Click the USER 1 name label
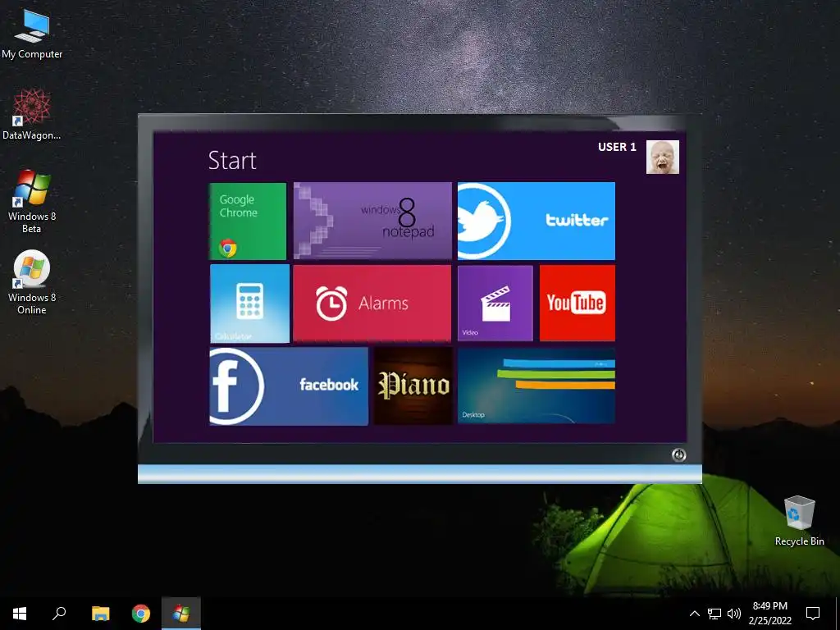This screenshot has height=630, width=840. pos(617,147)
